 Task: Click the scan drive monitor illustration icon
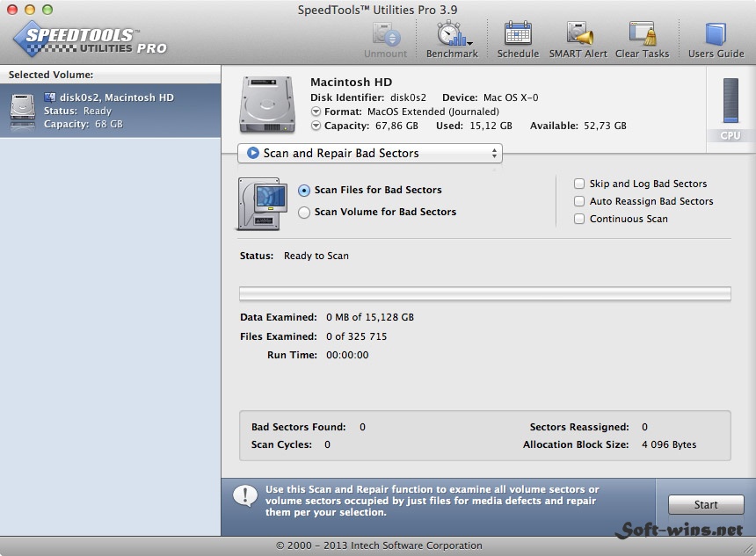point(262,204)
